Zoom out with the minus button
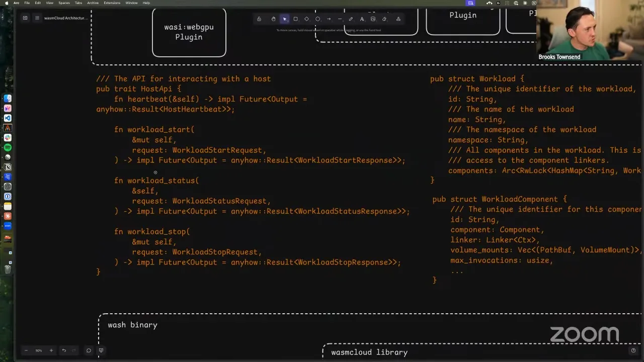 [x=26, y=350]
